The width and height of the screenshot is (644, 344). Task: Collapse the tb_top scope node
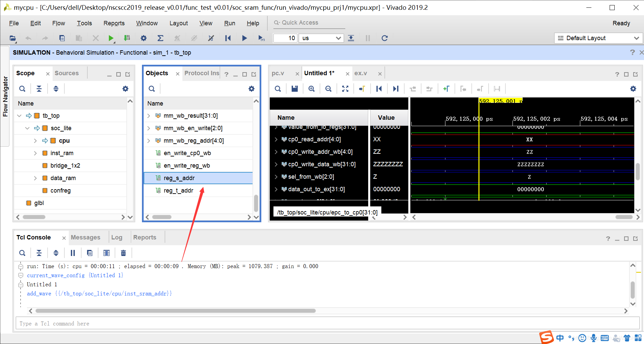[x=19, y=116]
